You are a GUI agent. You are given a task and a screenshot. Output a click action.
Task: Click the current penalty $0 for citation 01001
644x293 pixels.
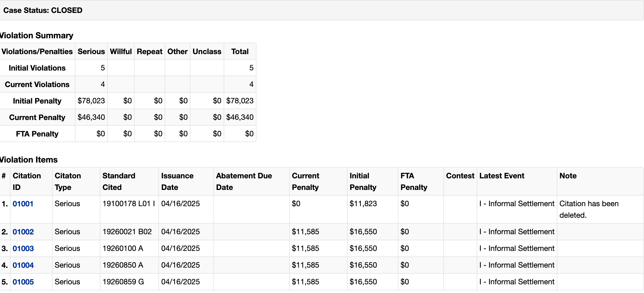click(x=296, y=204)
